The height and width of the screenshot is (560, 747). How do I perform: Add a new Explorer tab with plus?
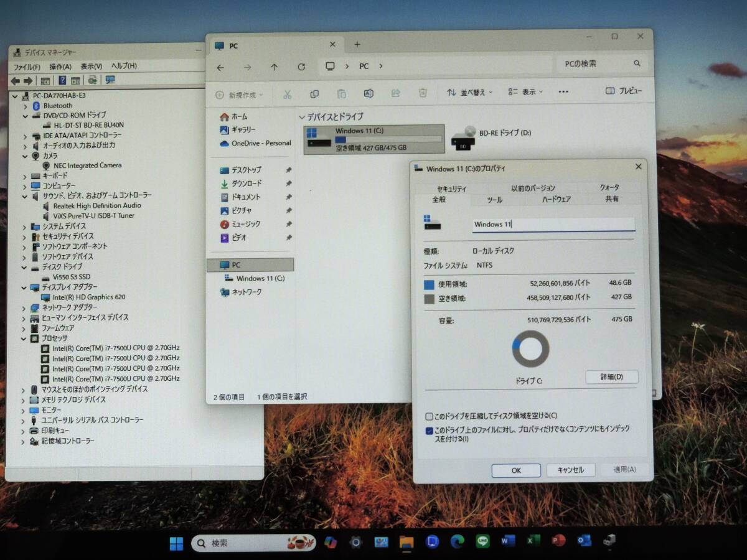[x=357, y=44]
